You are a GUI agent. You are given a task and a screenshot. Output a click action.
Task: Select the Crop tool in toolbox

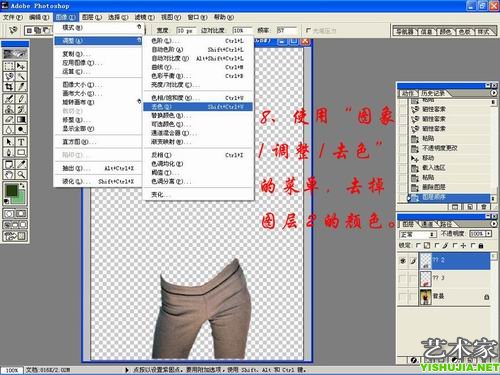[x=9, y=87]
